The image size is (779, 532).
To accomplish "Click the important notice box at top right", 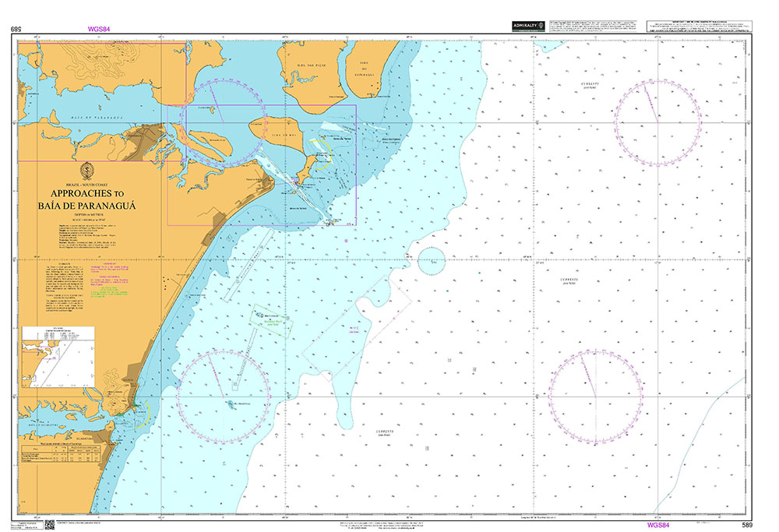I will point(699,26).
